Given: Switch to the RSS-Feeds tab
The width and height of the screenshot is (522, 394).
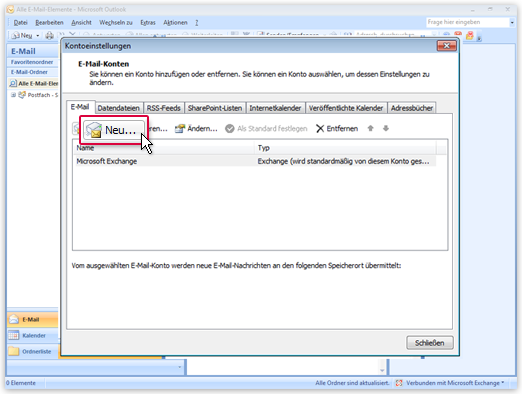Looking at the screenshot, I should 164,108.
